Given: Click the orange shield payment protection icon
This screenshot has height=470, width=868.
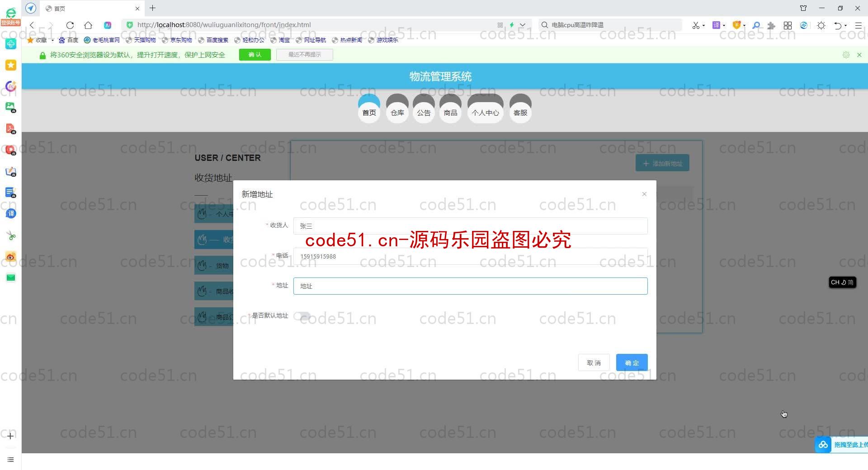Looking at the screenshot, I should (736, 25).
